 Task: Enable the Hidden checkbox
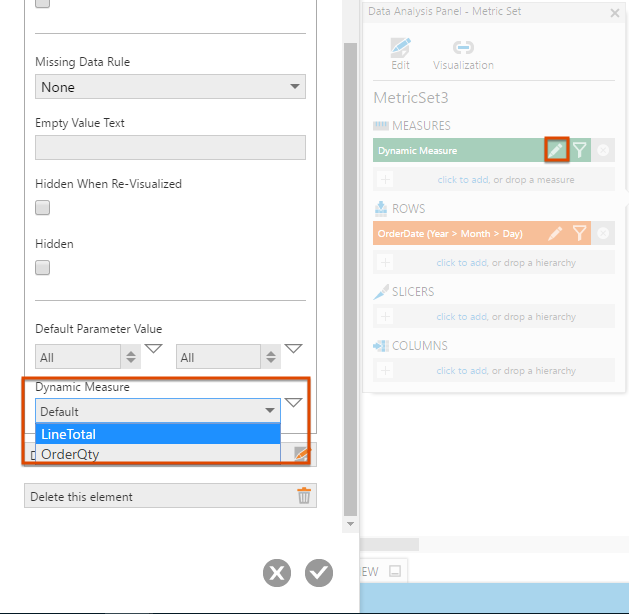[x=43, y=268]
